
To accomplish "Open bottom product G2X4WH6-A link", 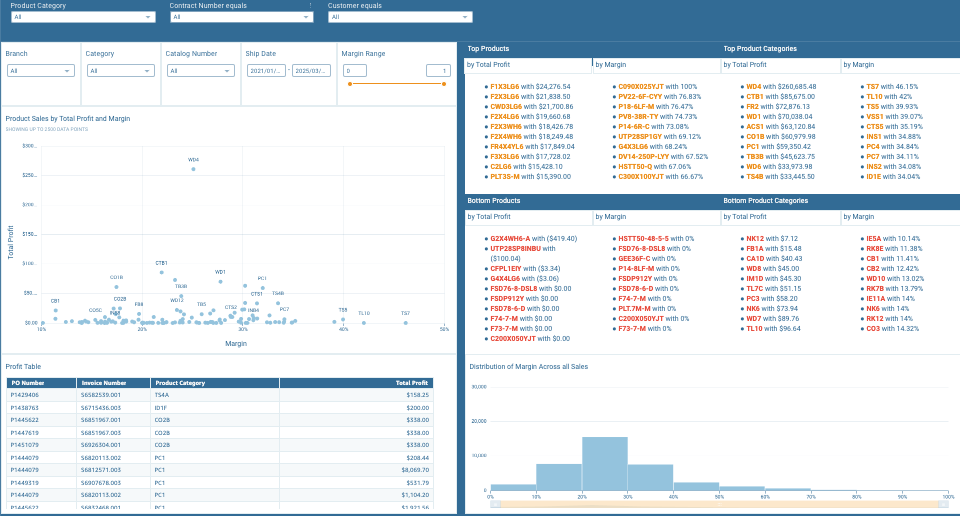I will [510, 239].
